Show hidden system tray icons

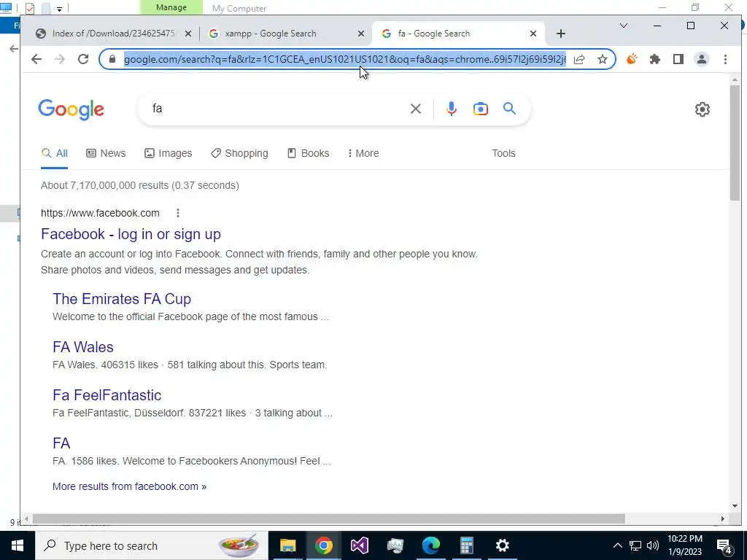point(617,545)
